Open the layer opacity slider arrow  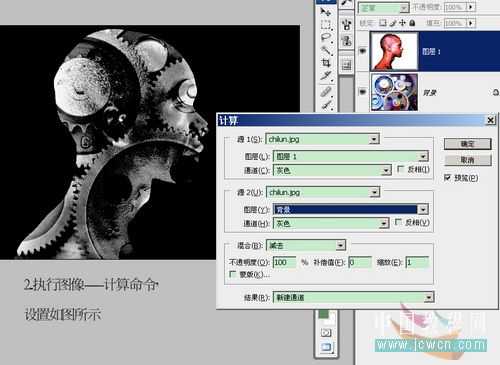pyautogui.click(x=471, y=7)
